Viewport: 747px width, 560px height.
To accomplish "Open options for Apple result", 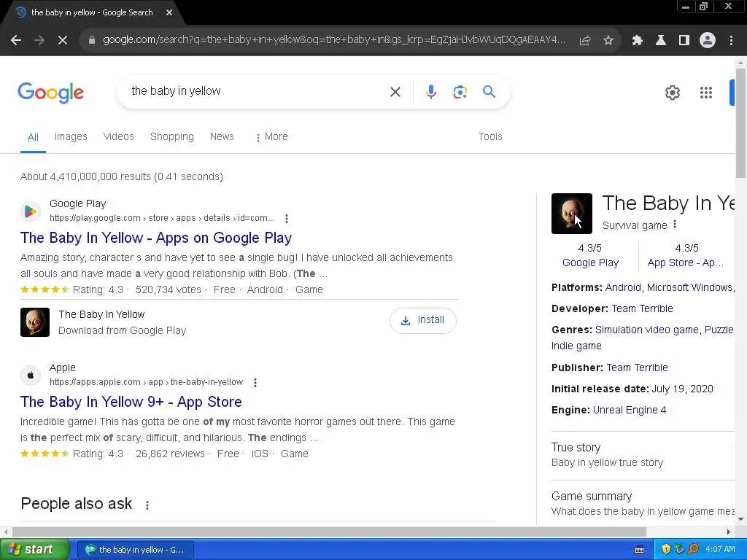I will 255,382.
